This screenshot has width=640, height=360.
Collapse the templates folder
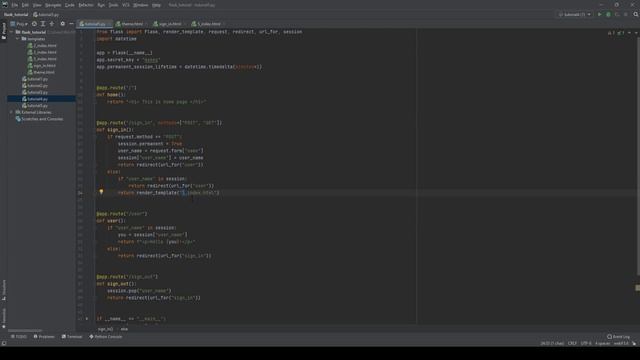coord(18,39)
